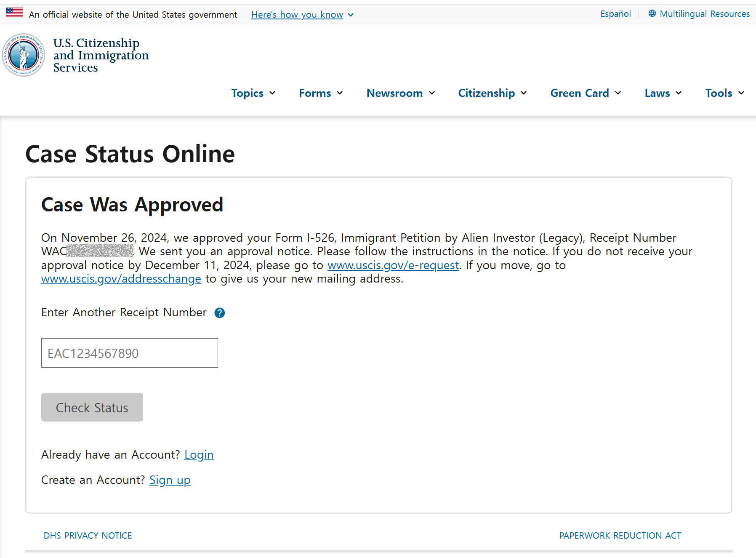Open the Tools dropdown menu
Screen dimensions: 756x558
725,93
